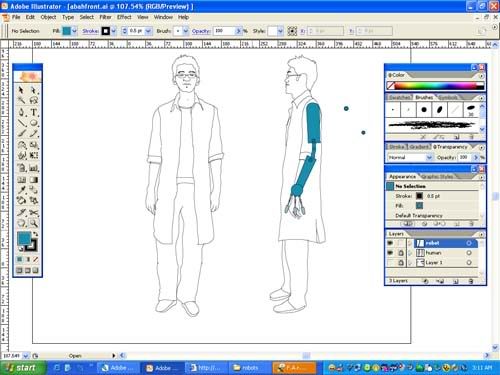Hide the robot layer via eye icon
Viewport: 500px width, 375px height.
click(390, 243)
